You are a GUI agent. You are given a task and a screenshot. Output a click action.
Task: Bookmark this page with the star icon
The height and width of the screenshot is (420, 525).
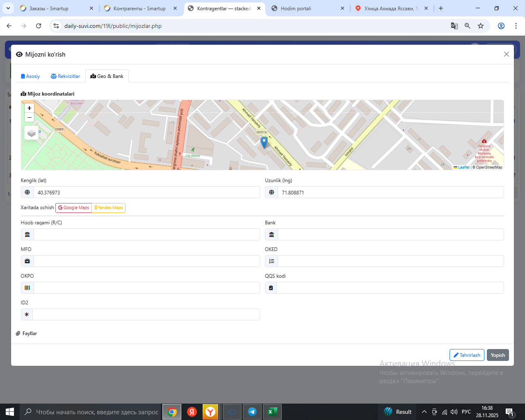481,26
